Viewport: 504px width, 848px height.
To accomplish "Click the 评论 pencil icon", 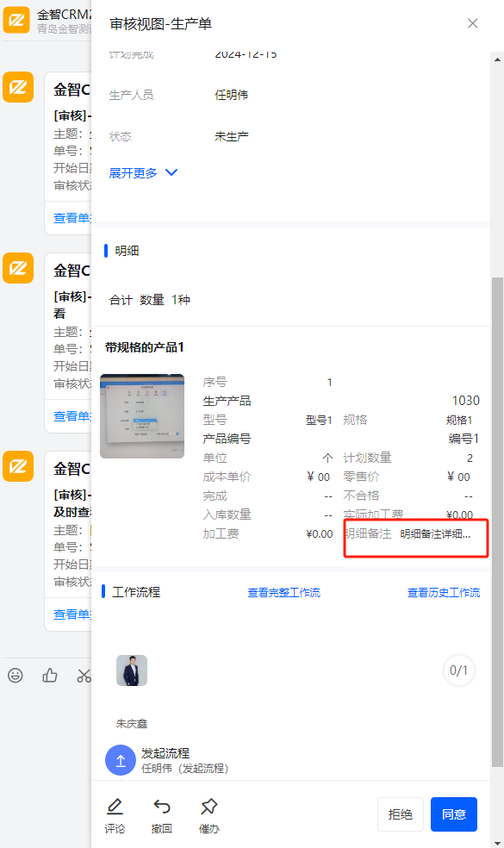I will (115, 807).
